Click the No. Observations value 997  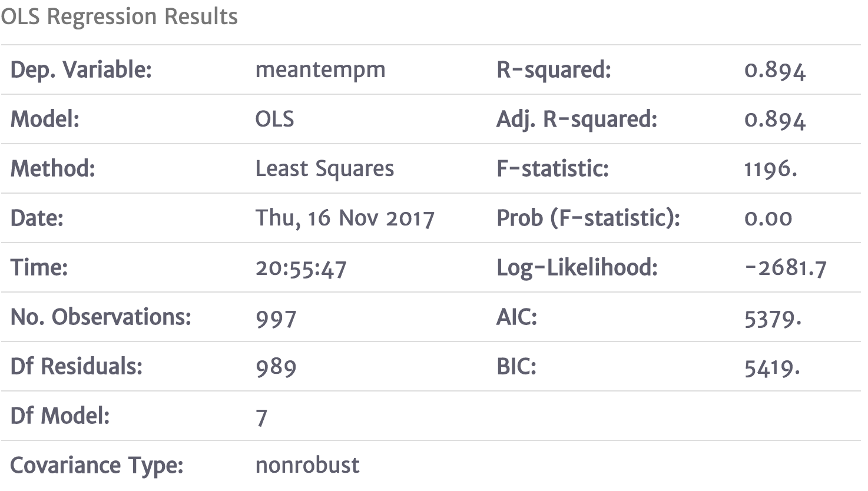(x=276, y=318)
